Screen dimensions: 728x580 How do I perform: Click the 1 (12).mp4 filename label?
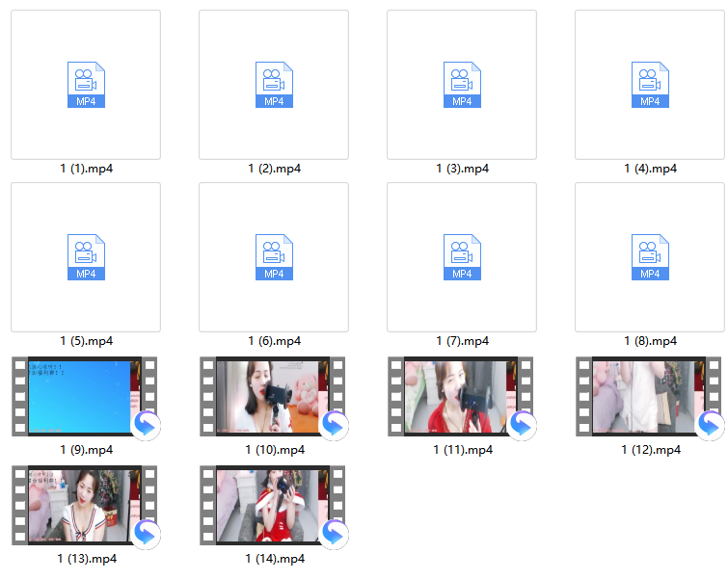[651, 450]
